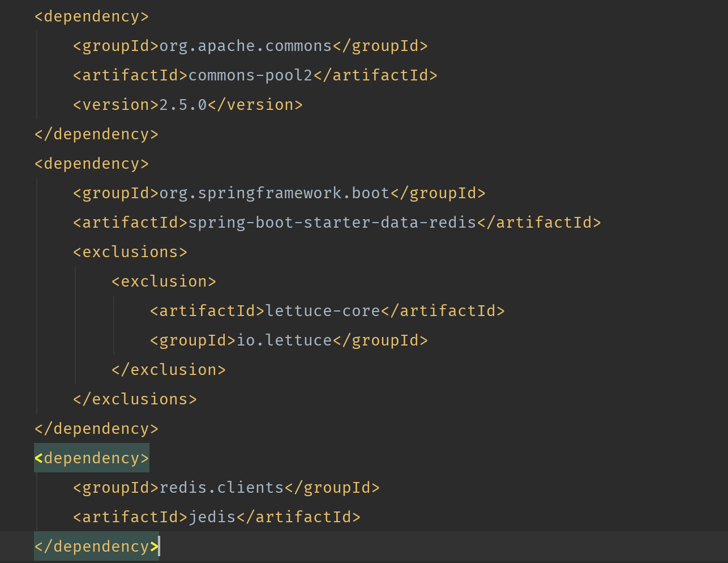Click the closing </version> tag
This screenshot has width=728, height=563.
point(255,105)
